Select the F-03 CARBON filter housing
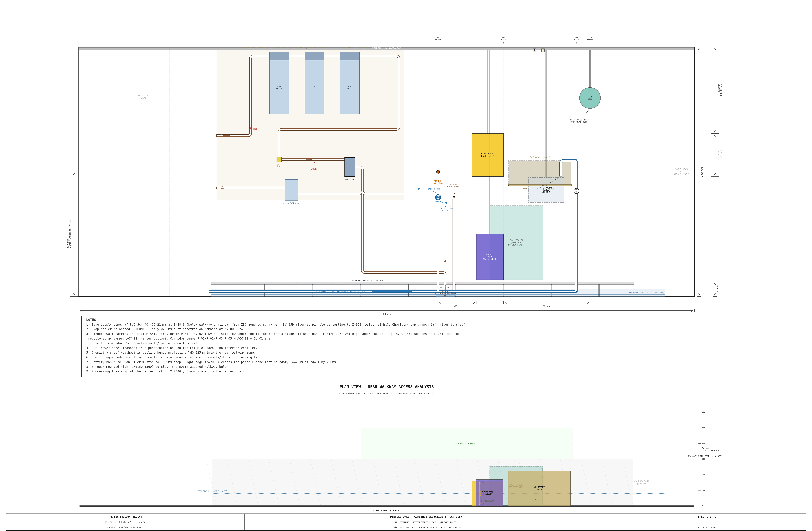This screenshot has height=531, width=812. [x=279, y=83]
